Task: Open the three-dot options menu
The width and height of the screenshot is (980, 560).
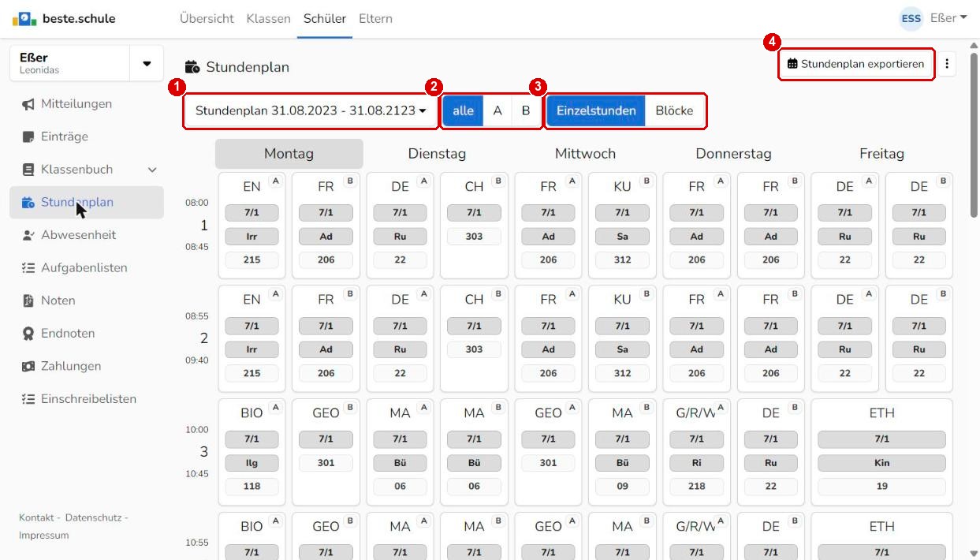Action: coord(948,64)
